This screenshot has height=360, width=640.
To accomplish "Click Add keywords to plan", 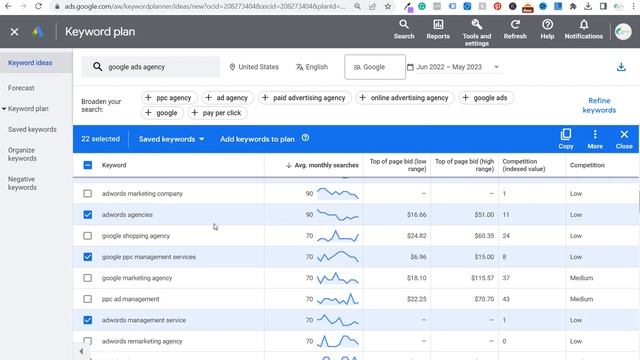I will click(257, 139).
